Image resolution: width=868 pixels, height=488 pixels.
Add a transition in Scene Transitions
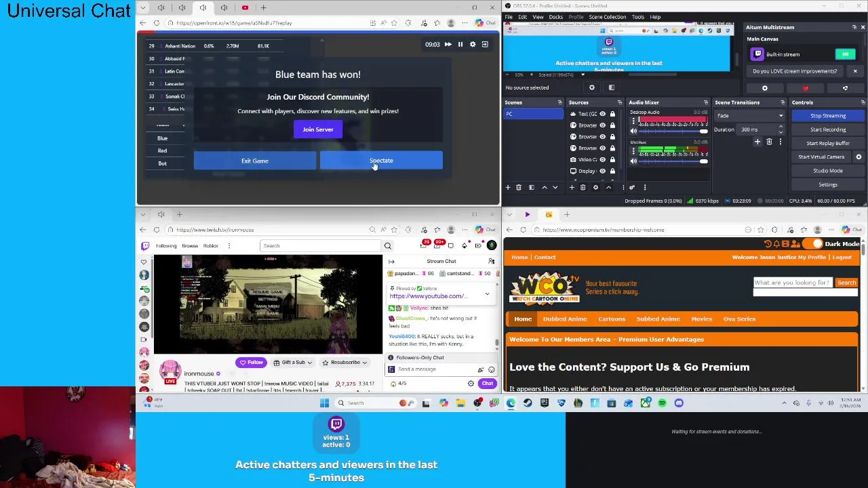(x=757, y=142)
